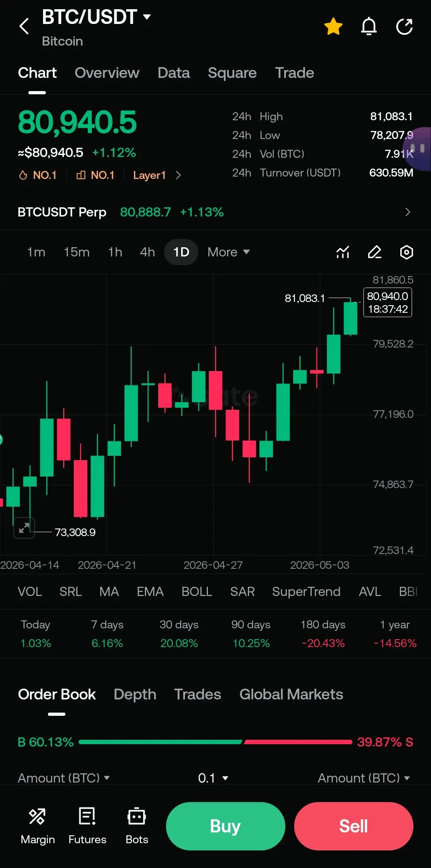431x868 pixels.
Task: Expand chart to fullscreen
Action: 24,528
